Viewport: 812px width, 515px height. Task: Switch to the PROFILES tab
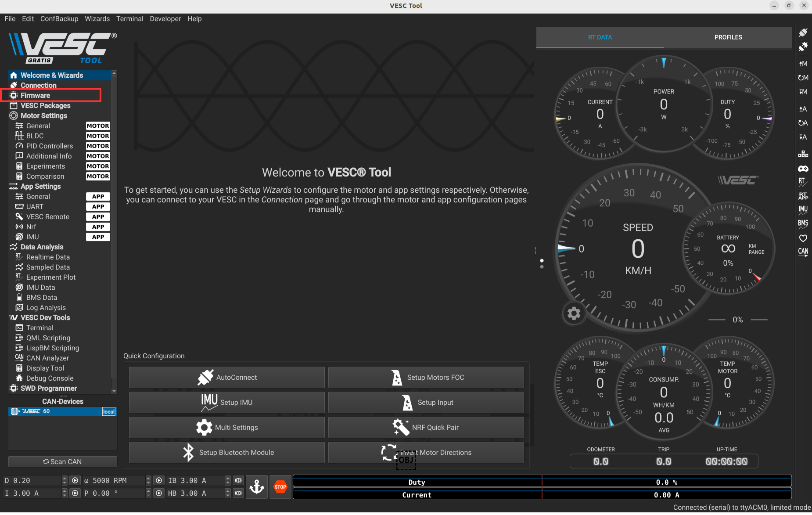(x=728, y=37)
